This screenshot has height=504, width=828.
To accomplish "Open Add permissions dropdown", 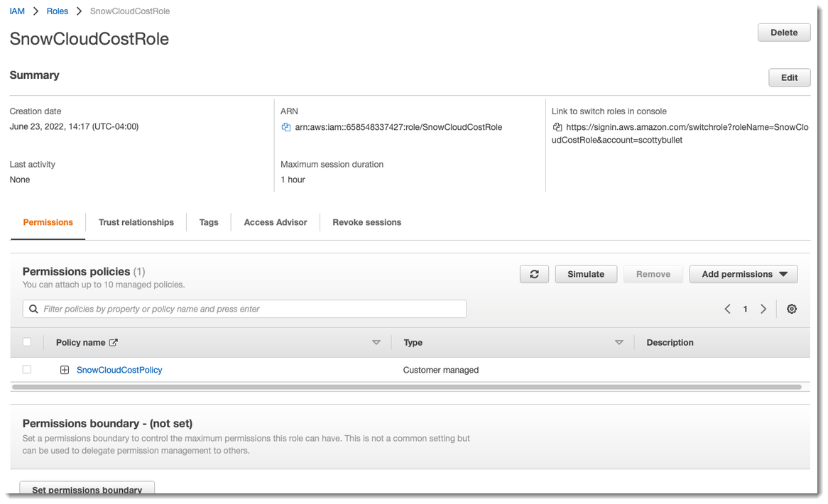I will [x=743, y=275].
